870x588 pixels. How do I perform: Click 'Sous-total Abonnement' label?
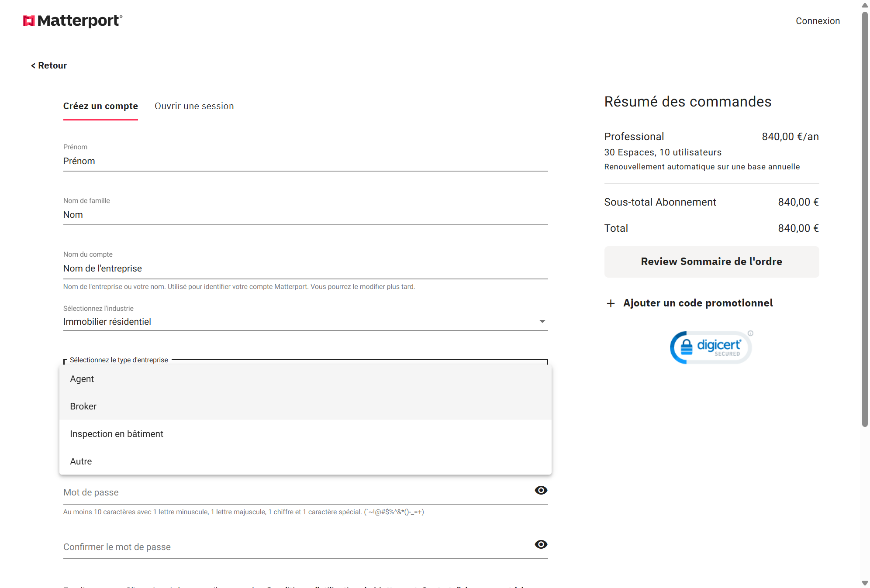point(660,202)
